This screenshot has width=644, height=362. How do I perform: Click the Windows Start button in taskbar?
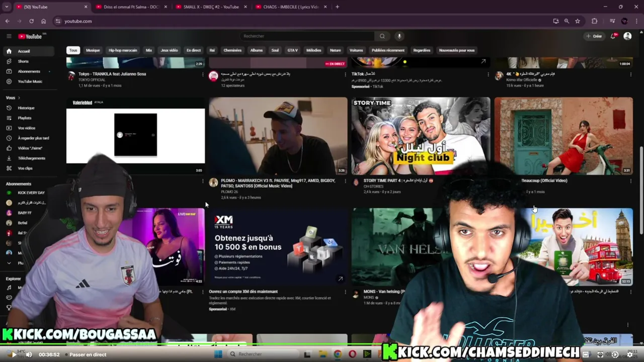click(x=218, y=354)
